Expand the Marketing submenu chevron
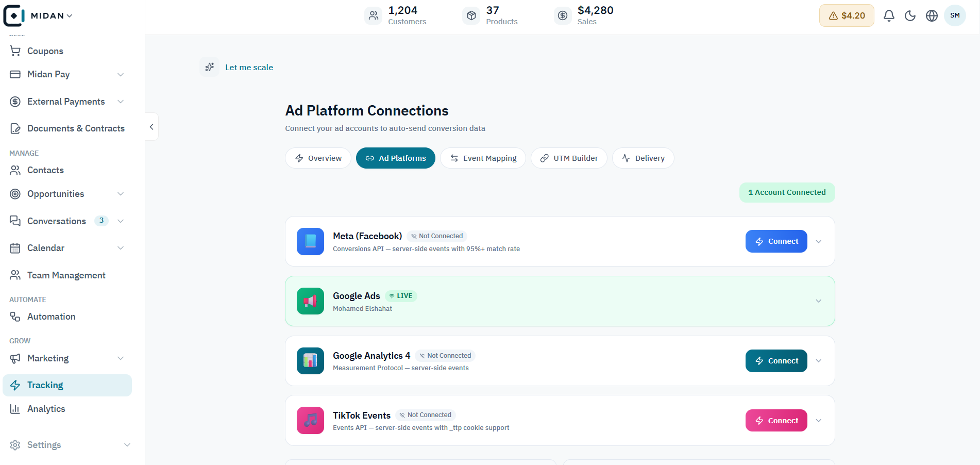The height and width of the screenshot is (465, 980). coord(121,358)
